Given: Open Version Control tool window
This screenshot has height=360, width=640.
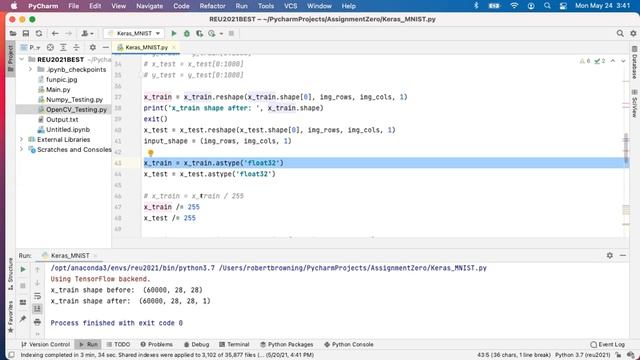Looking at the screenshot, I should pos(45,344).
